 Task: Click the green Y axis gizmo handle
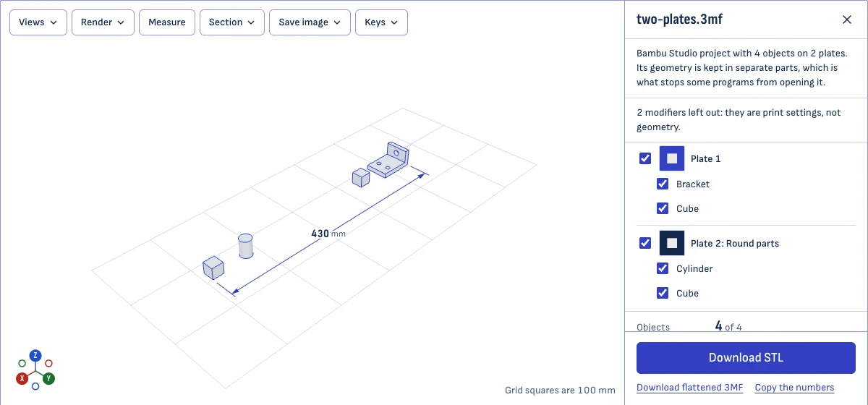click(x=48, y=378)
